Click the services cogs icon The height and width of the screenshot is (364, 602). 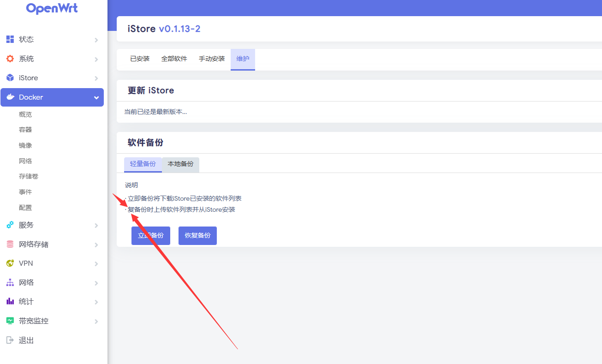point(10,225)
